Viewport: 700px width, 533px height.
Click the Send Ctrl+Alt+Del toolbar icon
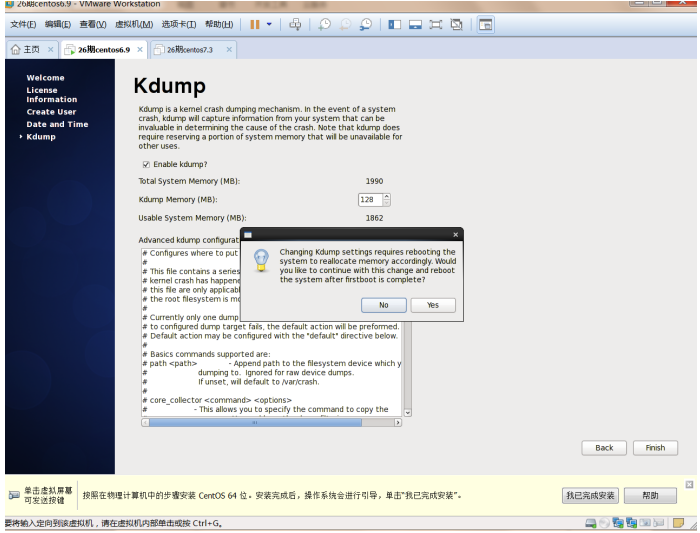pos(295,25)
